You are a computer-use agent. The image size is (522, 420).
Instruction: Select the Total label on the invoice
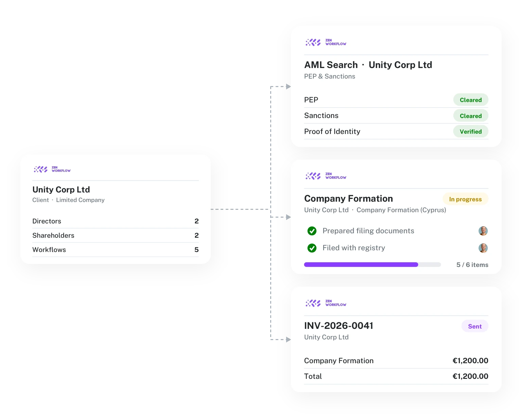(313, 376)
